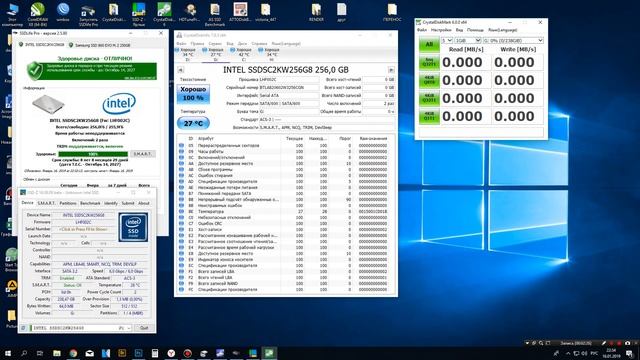Open the CorelDRAW X8 desktop shortcut
Viewport: 640px width, 360px height.
[x=38, y=13]
